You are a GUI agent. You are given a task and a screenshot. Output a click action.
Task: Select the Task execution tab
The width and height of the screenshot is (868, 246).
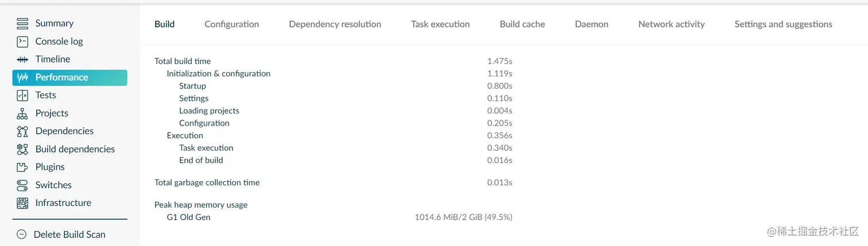440,24
